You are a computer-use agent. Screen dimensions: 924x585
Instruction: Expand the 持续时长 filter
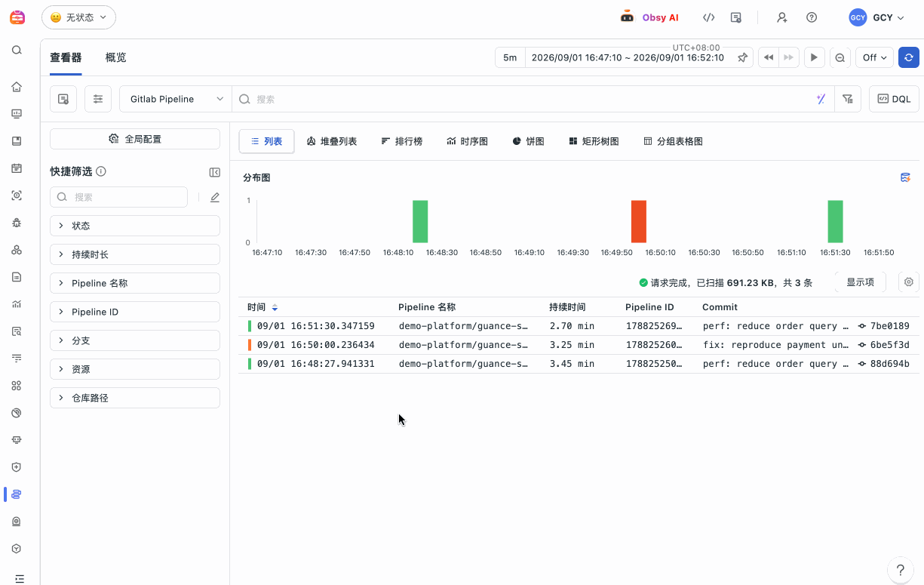tap(135, 254)
